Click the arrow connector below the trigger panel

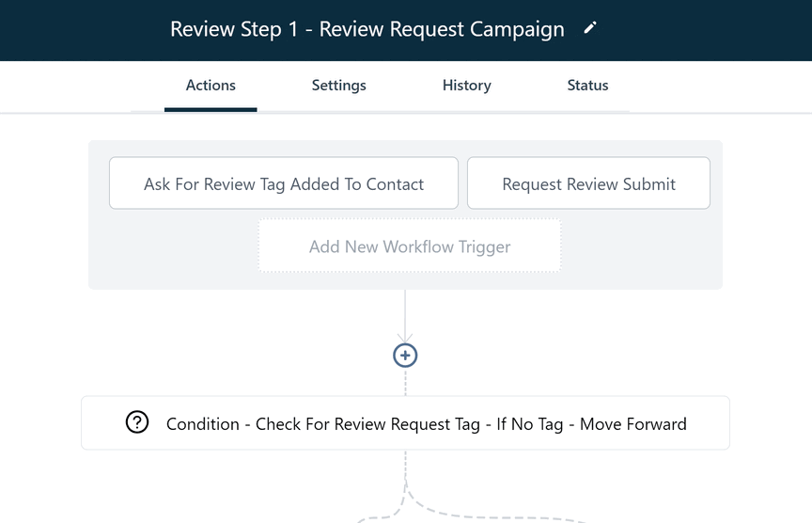pyautogui.click(x=405, y=316)
